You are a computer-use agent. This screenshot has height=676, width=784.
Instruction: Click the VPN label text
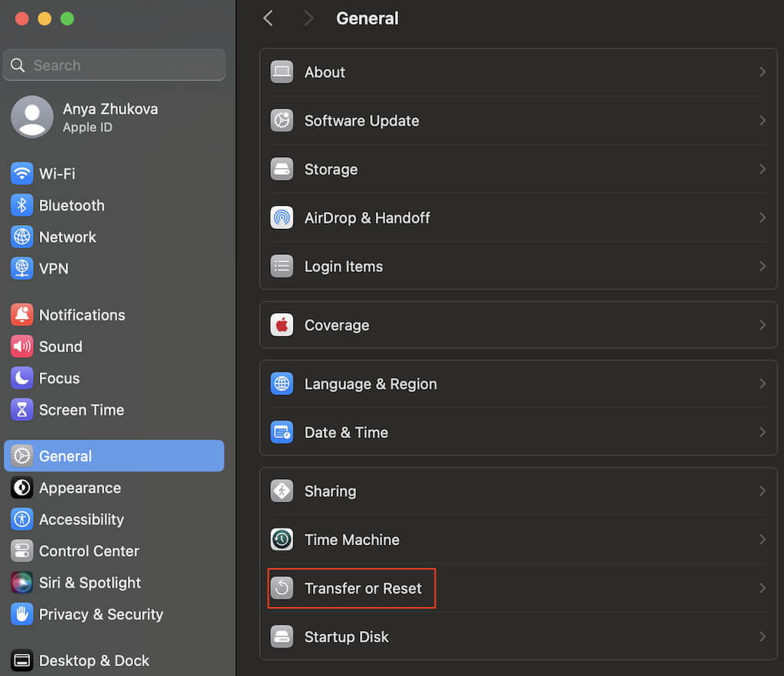pyautogui.click(x=54, y=269)
